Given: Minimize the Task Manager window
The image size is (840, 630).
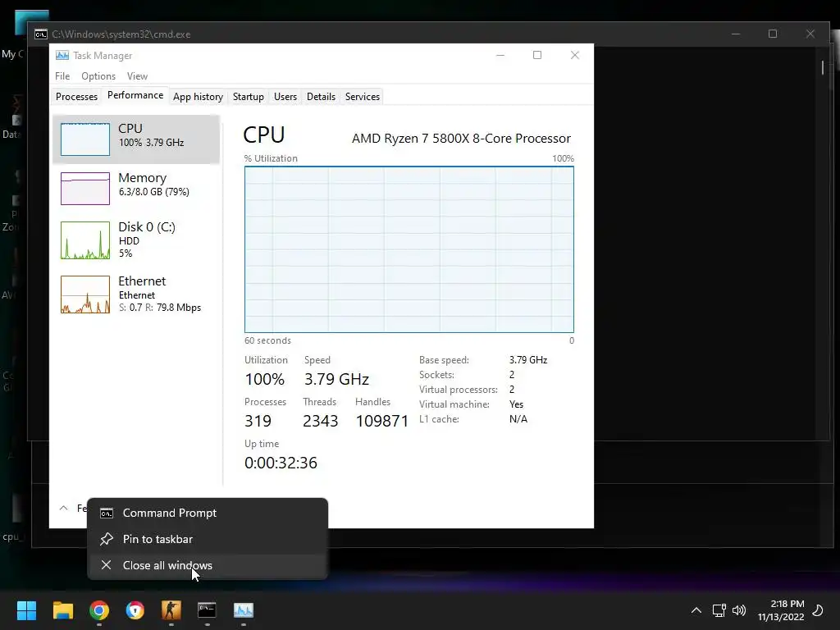Looking at the screenshot, I should click(500, 55).
